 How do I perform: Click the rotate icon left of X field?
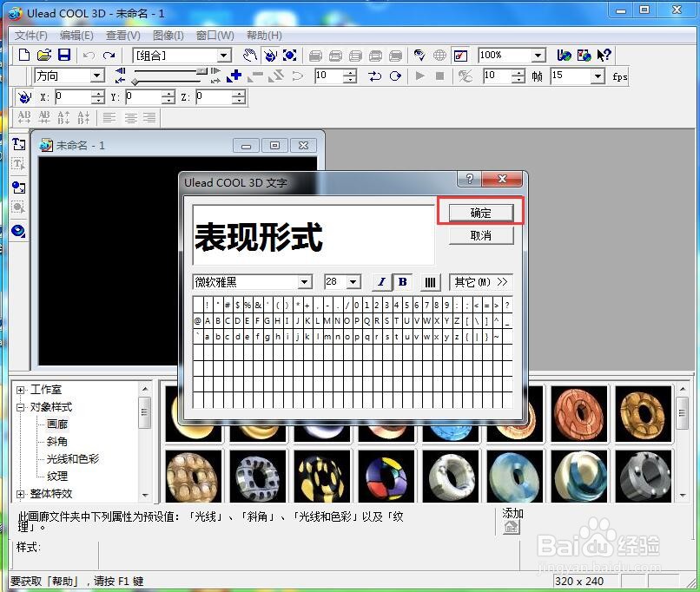click(x=24, y=96)
